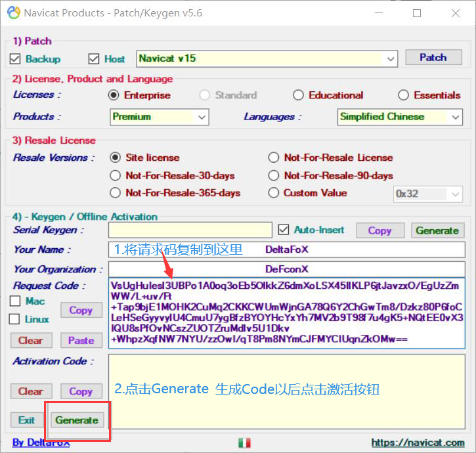Choose Not-For-Resale-30-days option
The width and height of the screenshot is (476, 453).
coord(115,175)
